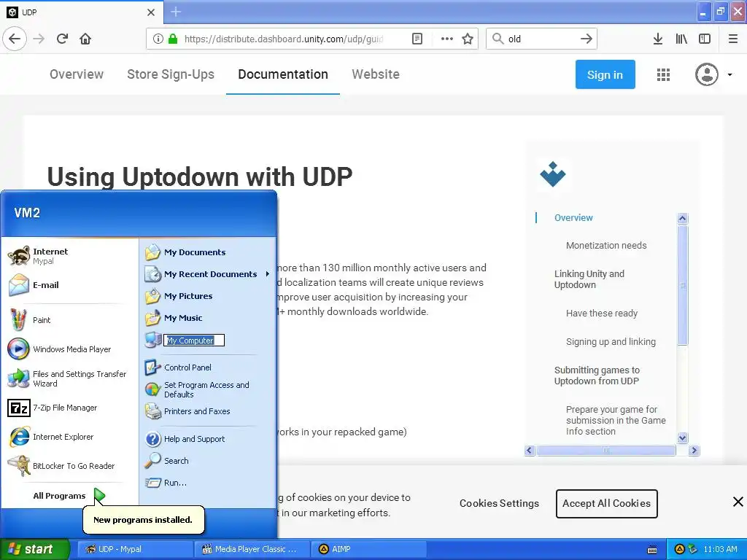Open the browser home page icon
The image size is (747, 560).
coord(85,39)
